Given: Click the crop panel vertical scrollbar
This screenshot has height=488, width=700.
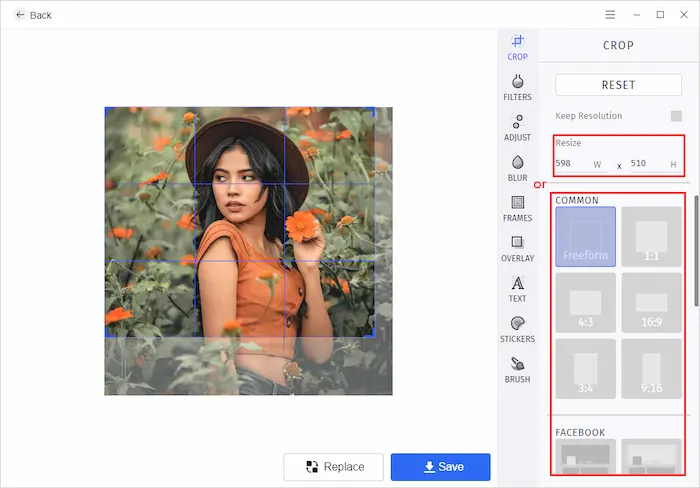Looking at the screenshot, I should click(x=696, y=251).
